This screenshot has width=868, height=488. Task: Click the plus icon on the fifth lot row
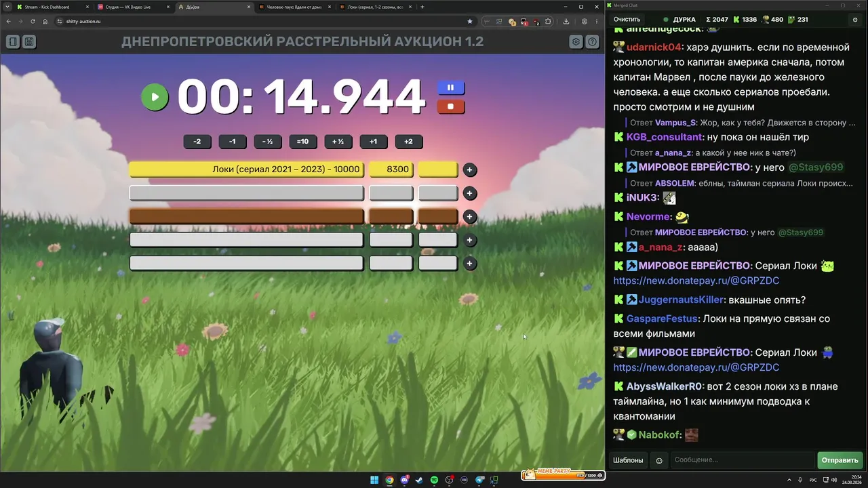(x=469, y=263)
